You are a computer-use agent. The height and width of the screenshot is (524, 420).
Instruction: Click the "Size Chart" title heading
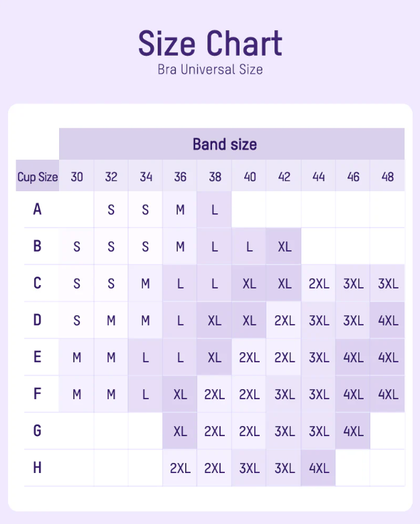210,43
